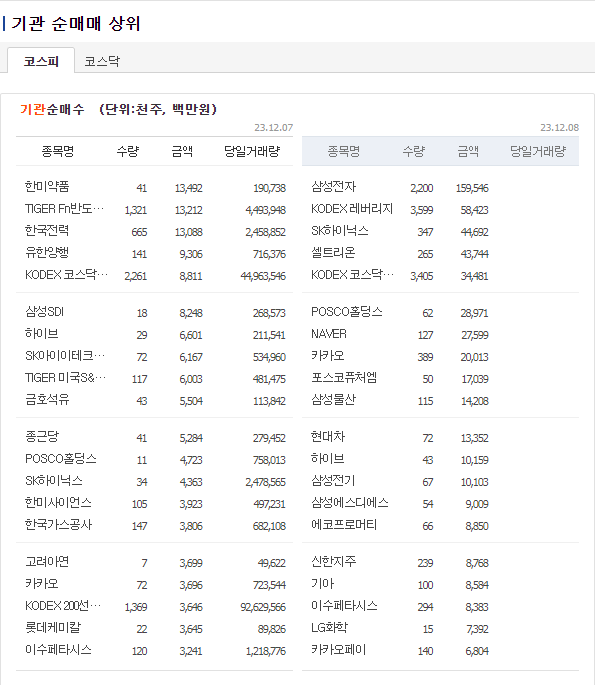Click the 23.12.07 date label
The image size is (604, 685).
(273, 128)
